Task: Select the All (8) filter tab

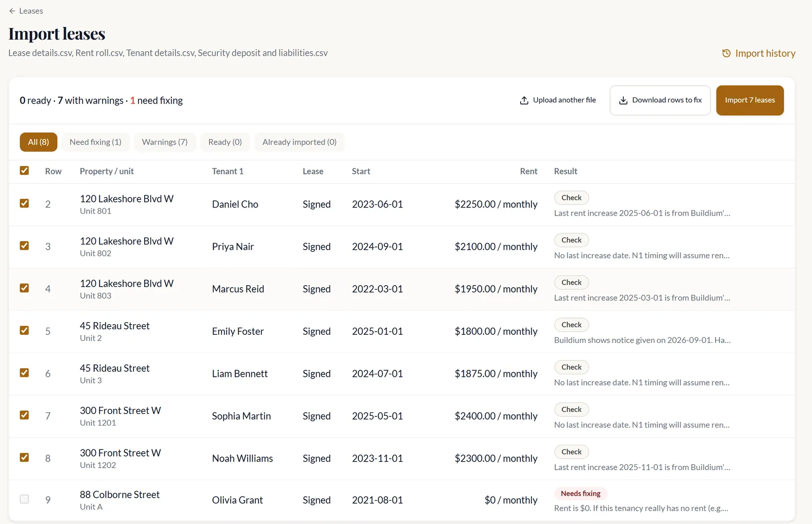Action: point(39,142)
